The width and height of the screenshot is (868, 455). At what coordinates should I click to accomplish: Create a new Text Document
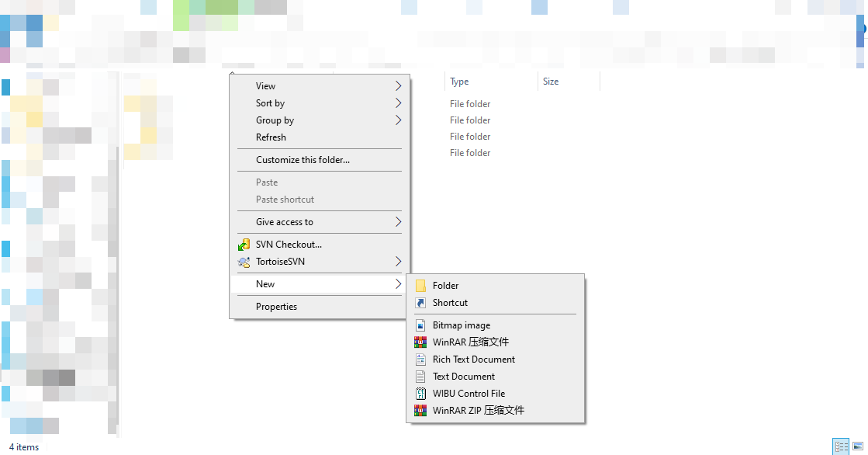coord(463,377)
